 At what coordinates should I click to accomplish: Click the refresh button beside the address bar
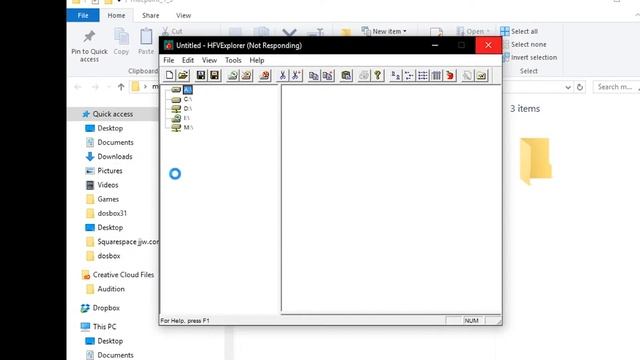[580, 87]
